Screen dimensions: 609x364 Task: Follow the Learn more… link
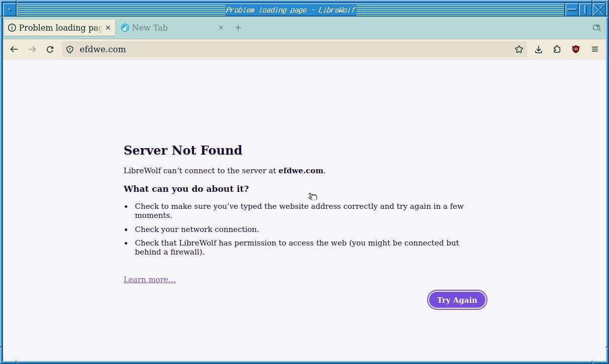(x=150, y=280)
